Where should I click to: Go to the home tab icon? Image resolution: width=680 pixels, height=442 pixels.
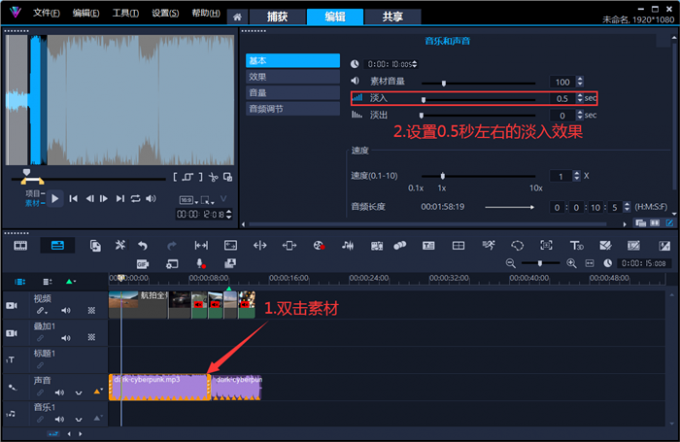[x=237, y=17]
